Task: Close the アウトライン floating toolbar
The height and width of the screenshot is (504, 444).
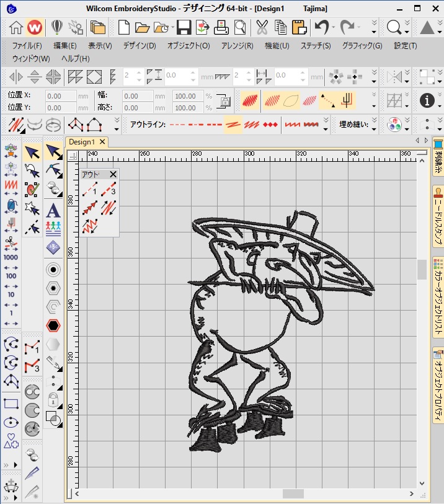Action: pyautogui.click(x=113, y=174)
